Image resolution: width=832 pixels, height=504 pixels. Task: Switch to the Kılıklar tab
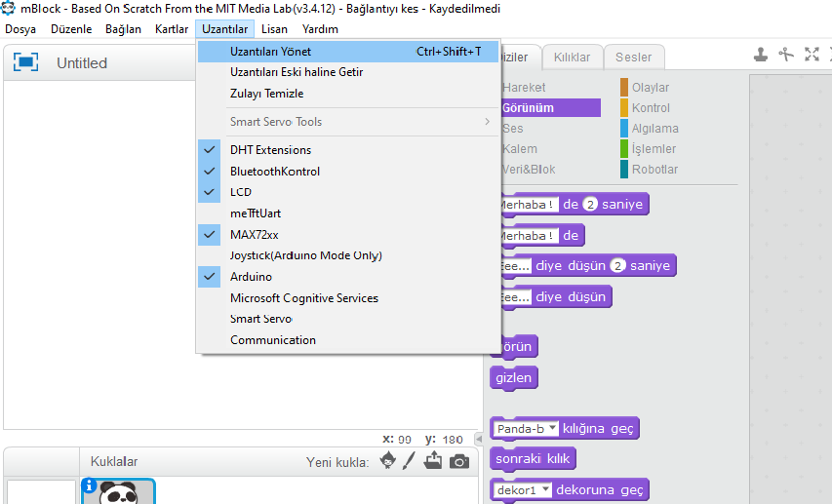pyautogui.click(x=572, y=58)
